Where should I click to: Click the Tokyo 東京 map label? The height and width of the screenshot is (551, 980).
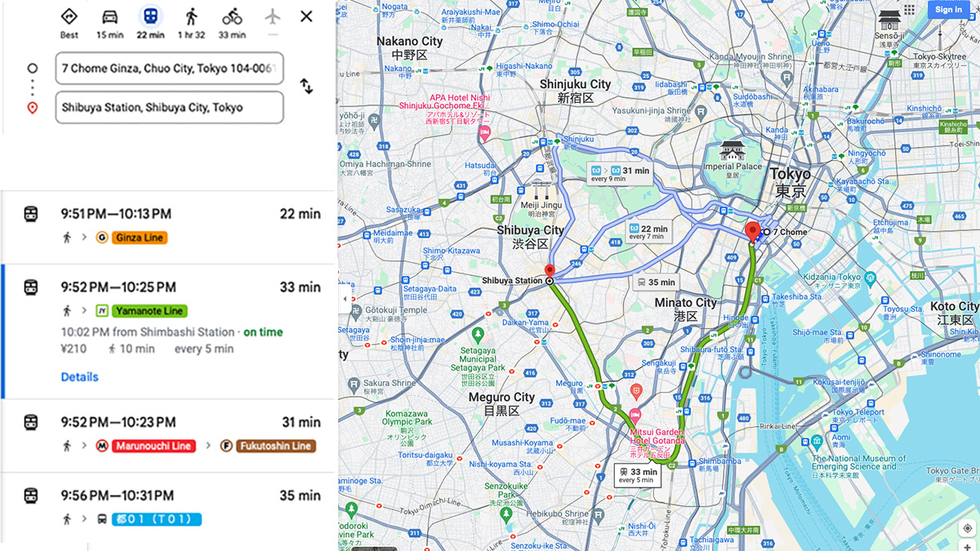tap(791, 182)
